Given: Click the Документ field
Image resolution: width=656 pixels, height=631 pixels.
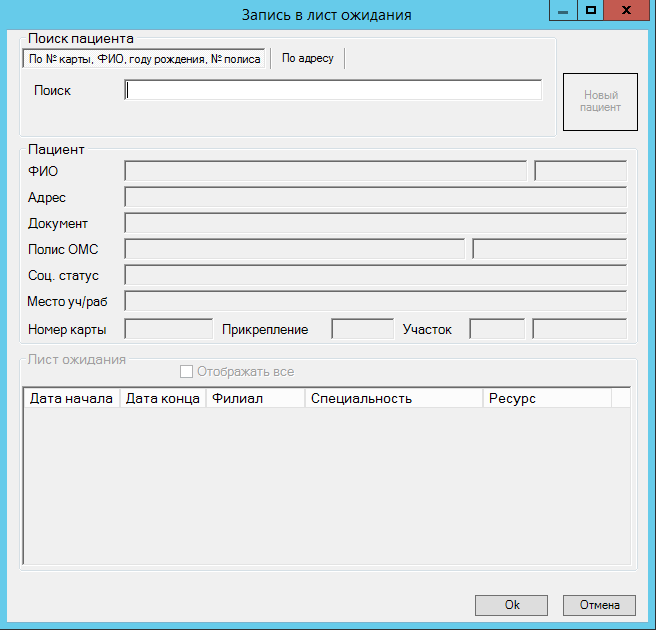Looking at the screenshot, I should [x=375, y=224].
